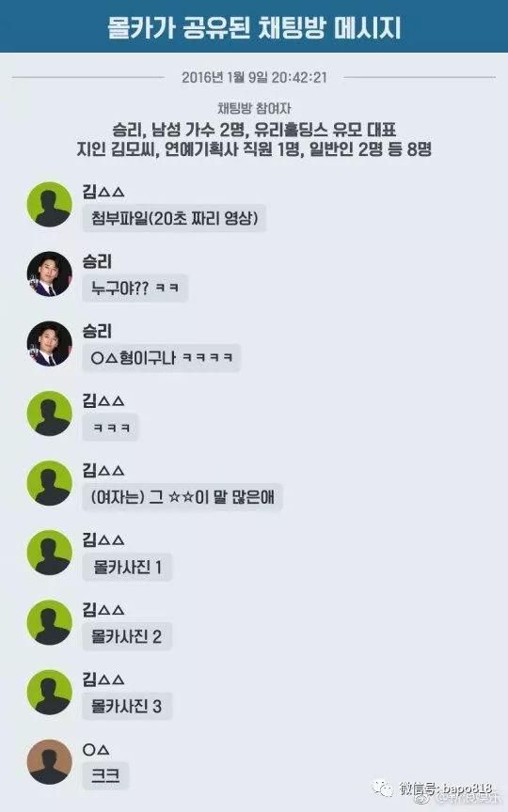Select the photo avatar beside ○△형이구나 message
Viewport: 508px width, 812px height.
(x=49, y=344)
